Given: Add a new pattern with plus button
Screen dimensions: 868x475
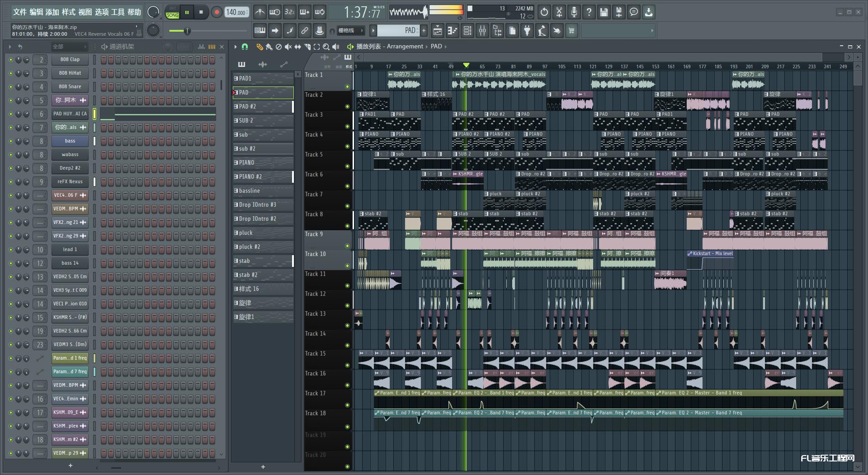Looking at the screenshot, I should tap(424, 31).
